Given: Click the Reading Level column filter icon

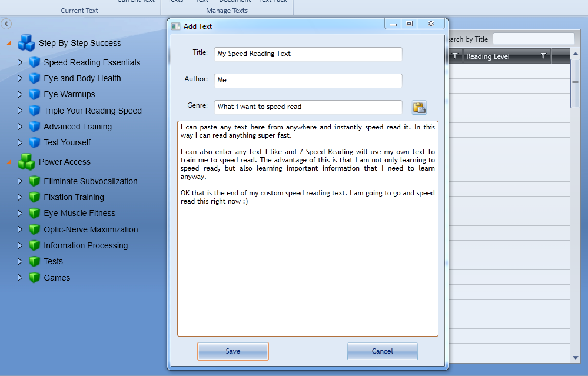Looking at the screenshot, I should pyautogui.click(x=543, y=56).
